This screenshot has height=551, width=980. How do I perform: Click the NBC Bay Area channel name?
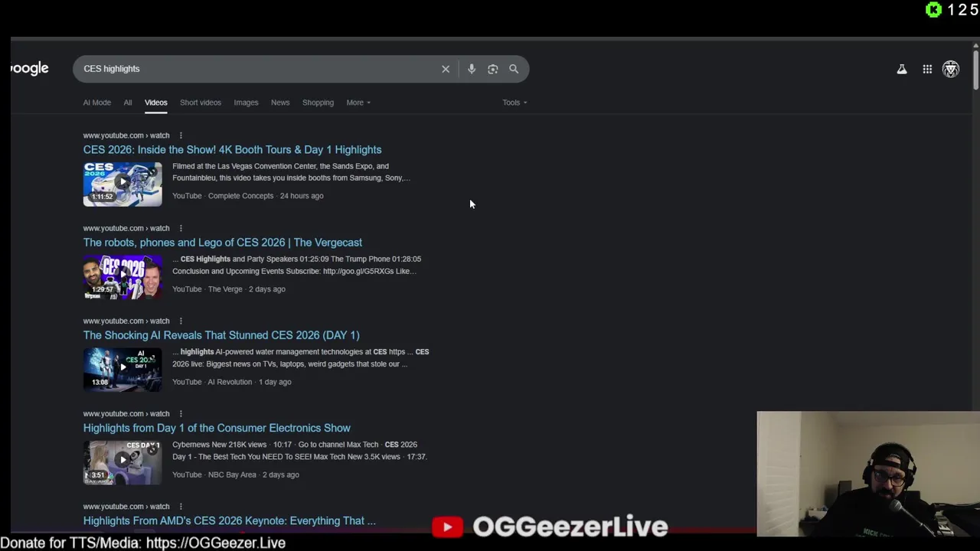[x=232, y=474]
